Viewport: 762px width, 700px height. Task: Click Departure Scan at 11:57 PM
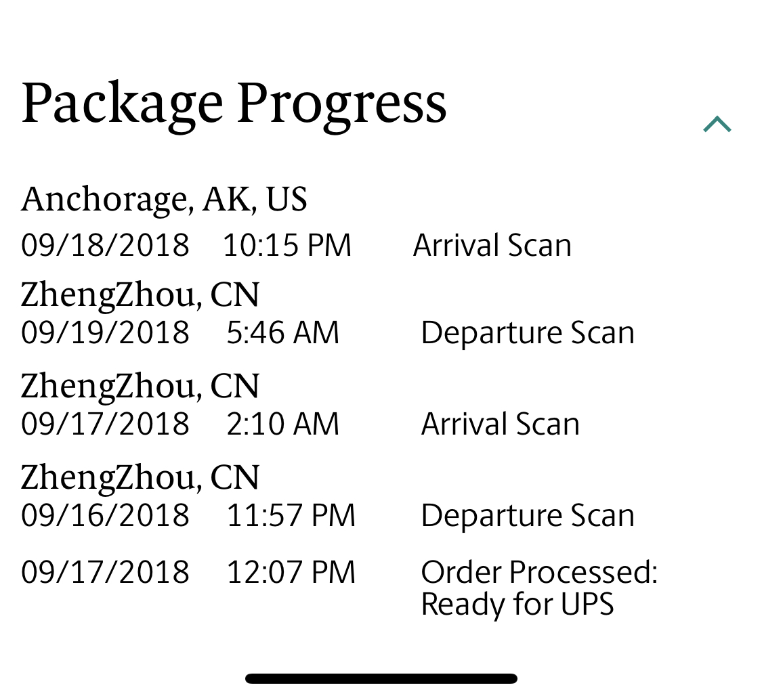pos(528,515)
